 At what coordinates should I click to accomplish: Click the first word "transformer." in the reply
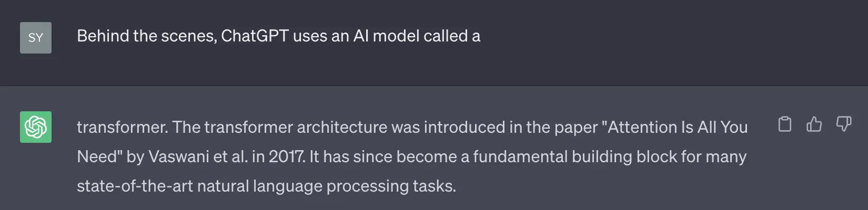pyautogui.click(x=122, y=128)
